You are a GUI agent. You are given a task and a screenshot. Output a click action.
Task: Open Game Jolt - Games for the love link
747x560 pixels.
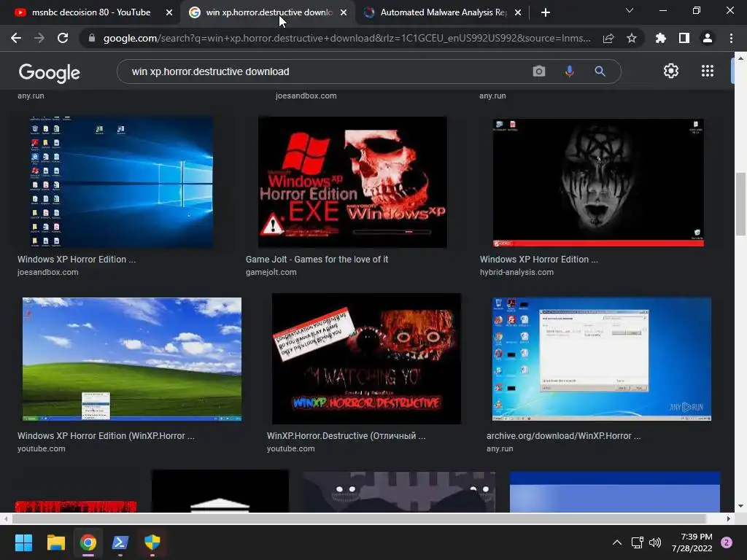317,260
